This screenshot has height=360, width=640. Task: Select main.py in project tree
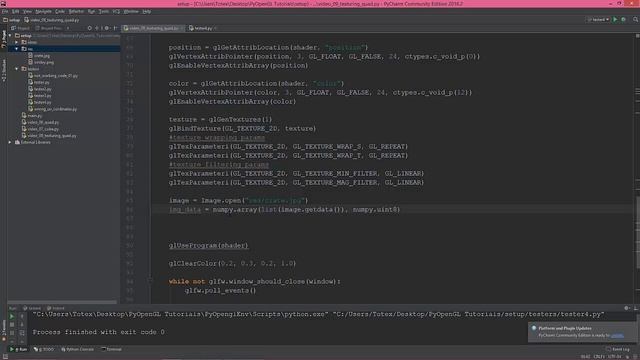click(32, 116)
